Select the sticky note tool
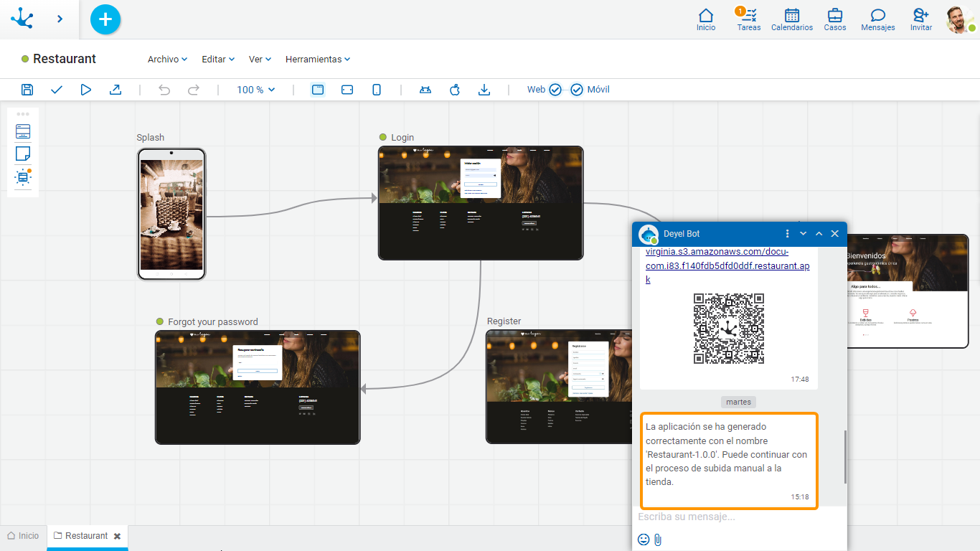The height and width of the screenshot is (551, 980). pyautogui.click(x=23, y=154)
